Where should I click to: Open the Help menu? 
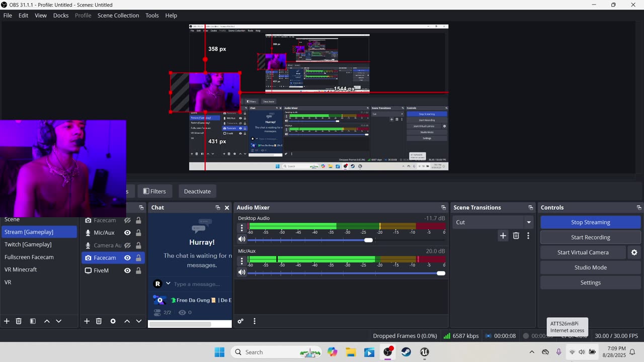pos(171,16)
